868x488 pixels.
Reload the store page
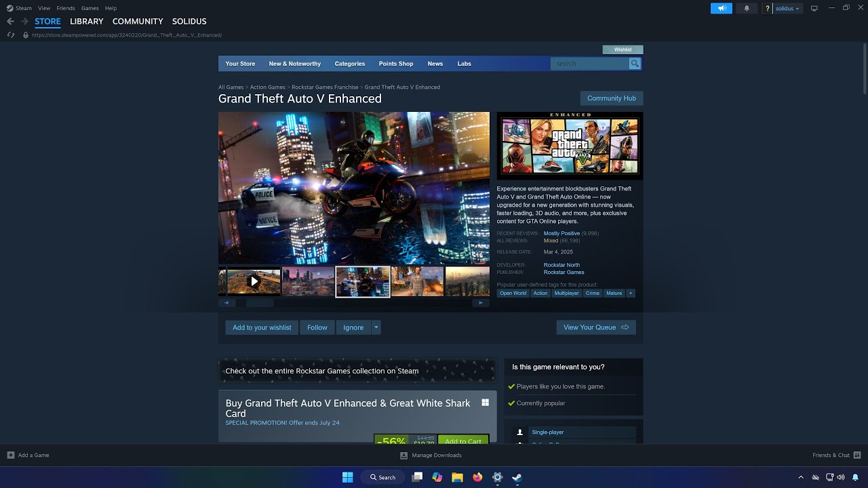[11, 35]
